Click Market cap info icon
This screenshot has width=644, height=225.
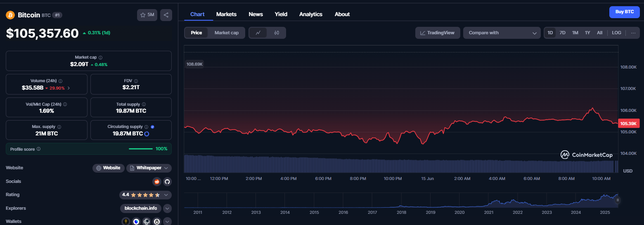pos(100,57)
